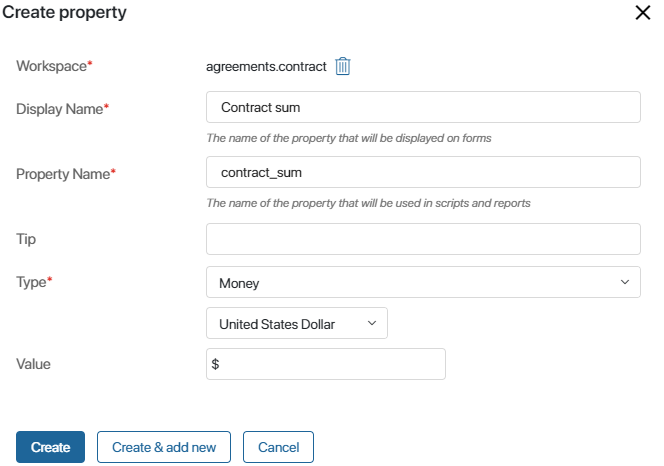Click the Create property dialog title
The height and width of the screenshot is (466, 664).
pos(64,13)
